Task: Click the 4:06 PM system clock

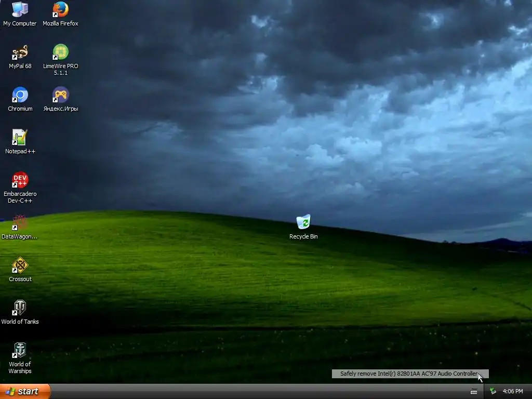Action: pos(513,391)
